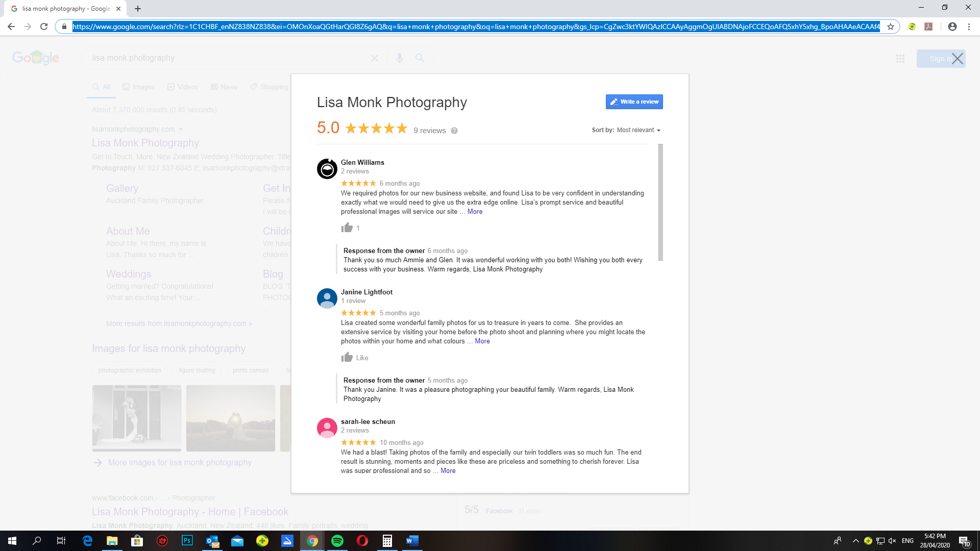980x551 pixels.
Task: Click the green browser extension icon
Action: (912, 27)
